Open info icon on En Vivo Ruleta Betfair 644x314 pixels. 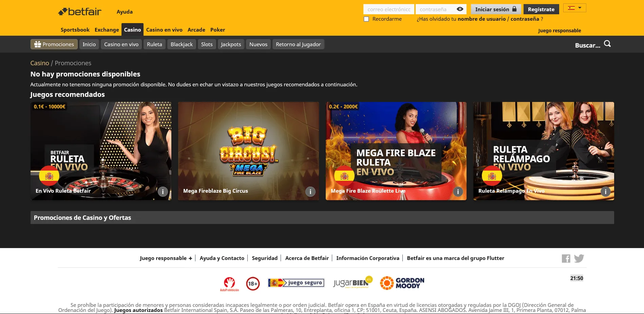click(163, 192)
